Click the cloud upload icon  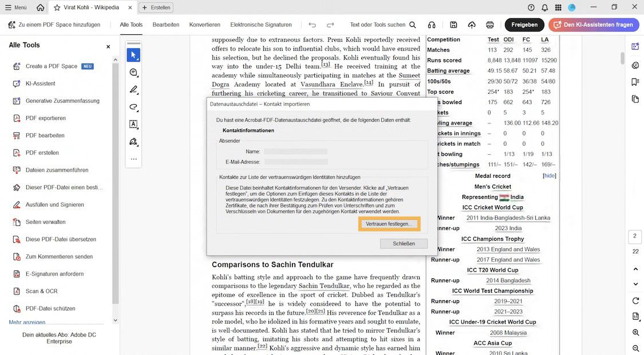pos(472,25)
